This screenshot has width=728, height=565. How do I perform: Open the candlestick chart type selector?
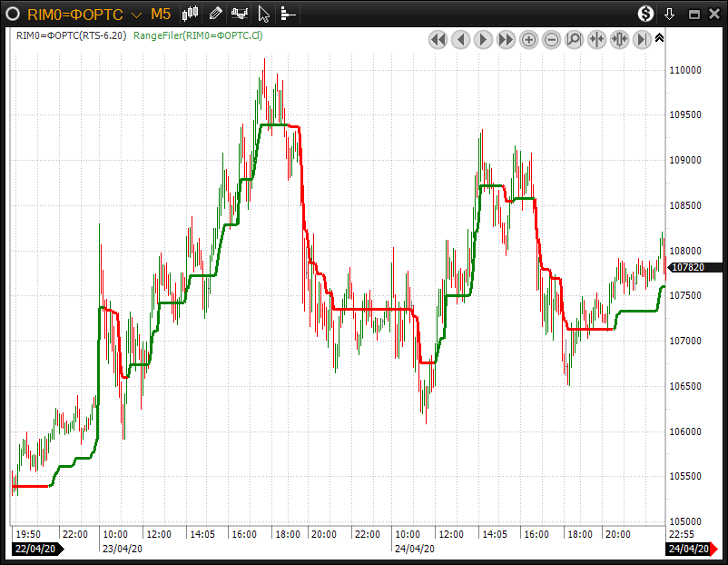(x=191, y=14)
